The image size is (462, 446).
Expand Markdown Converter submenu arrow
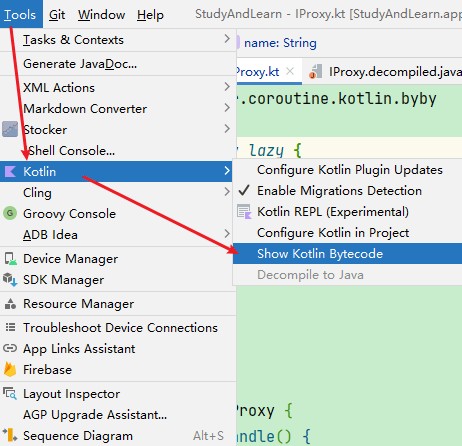click(x=227, y=108)
